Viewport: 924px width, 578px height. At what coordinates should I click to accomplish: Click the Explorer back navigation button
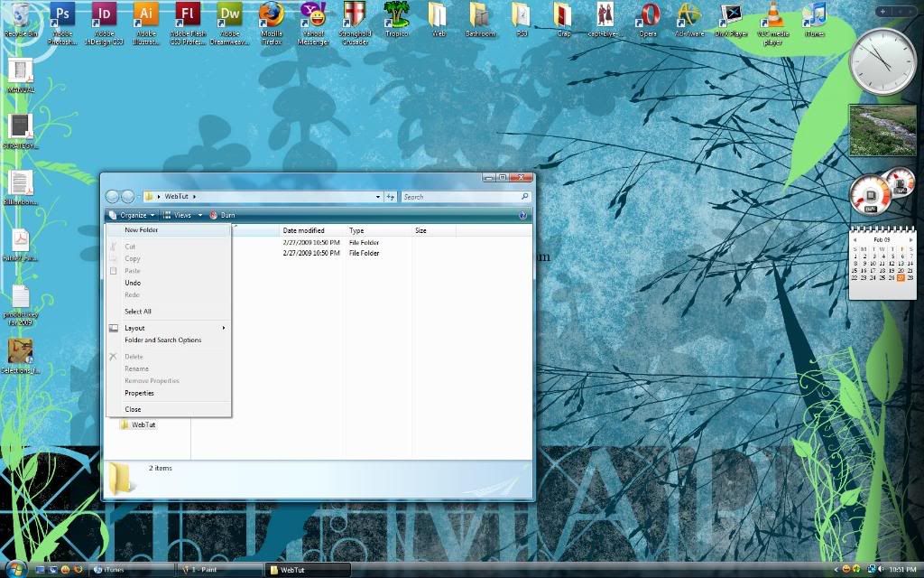(113, 197)
